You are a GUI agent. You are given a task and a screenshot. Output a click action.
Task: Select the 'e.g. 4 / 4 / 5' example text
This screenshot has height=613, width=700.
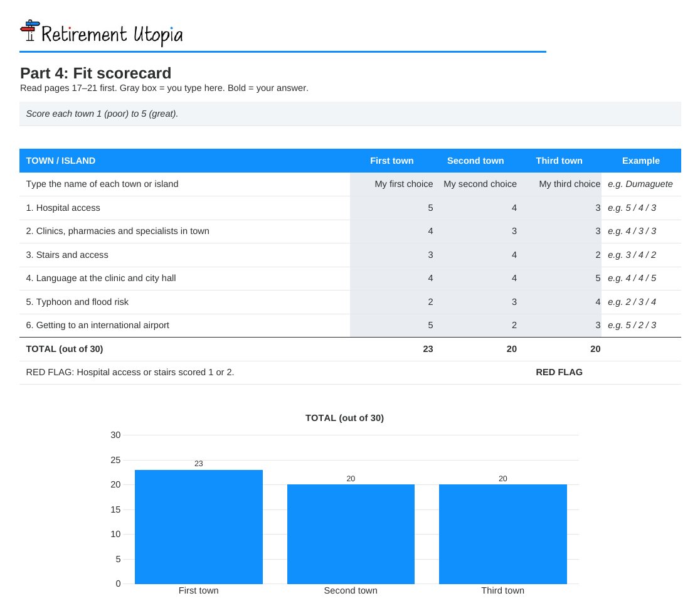coord(632,278)
